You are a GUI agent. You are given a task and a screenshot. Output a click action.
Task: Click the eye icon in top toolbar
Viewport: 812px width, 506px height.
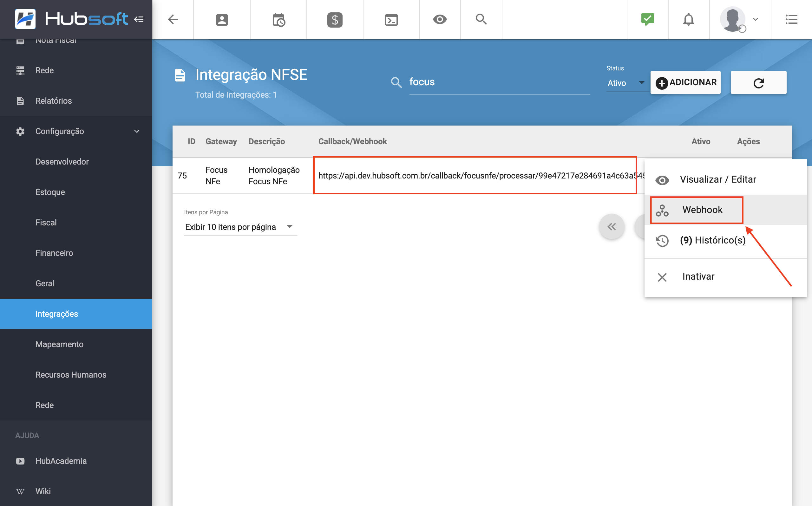[x=440, y=19]
